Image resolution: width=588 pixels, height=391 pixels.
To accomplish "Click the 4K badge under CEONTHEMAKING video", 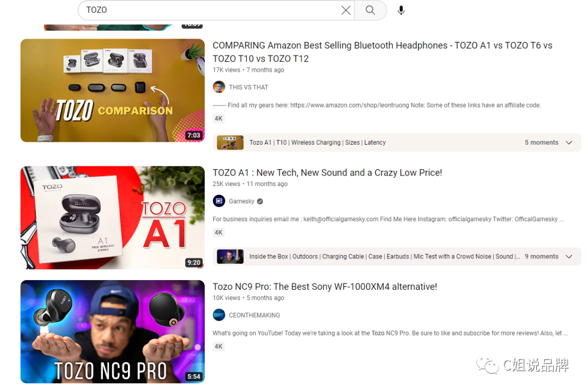I will click(x=219, y=346).
